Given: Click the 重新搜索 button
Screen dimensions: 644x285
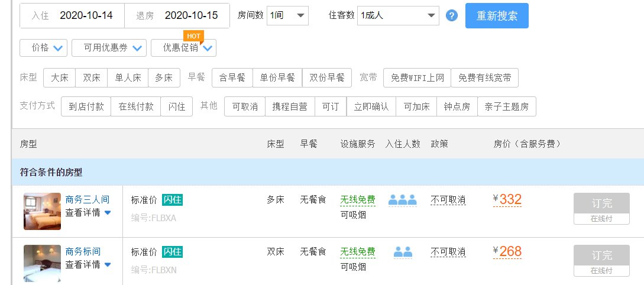Looking at the screenshot, I should [x=497, y=15].
